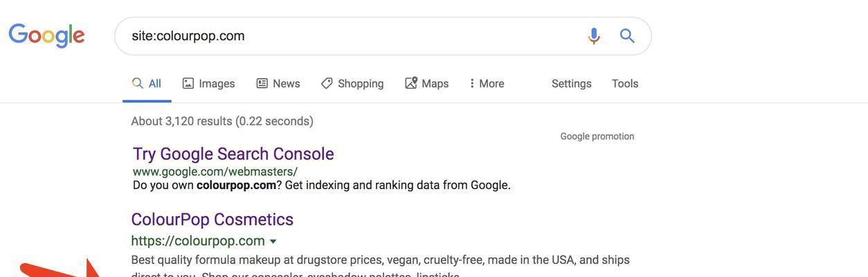Viewport: 868px width, 277px height.
Task: Open the More three-dot menu
Action: (x=487, y=83)
